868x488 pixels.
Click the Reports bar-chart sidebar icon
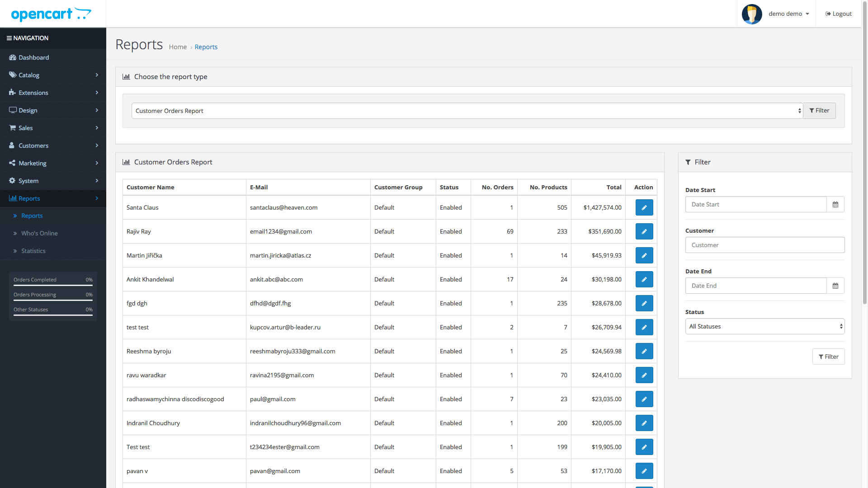click(13, 198)
